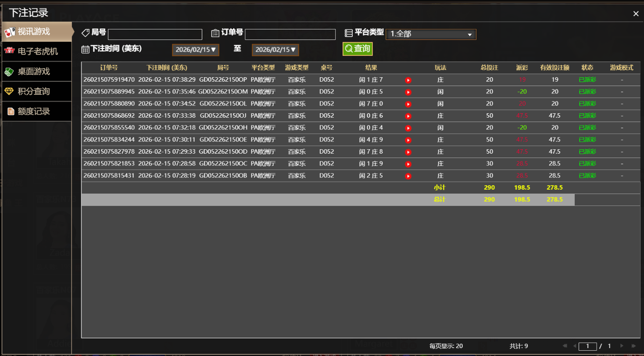Play replay for order 260215075815431
The height and width of the screenshot is (356, 644).
click(x=408, y=175)
